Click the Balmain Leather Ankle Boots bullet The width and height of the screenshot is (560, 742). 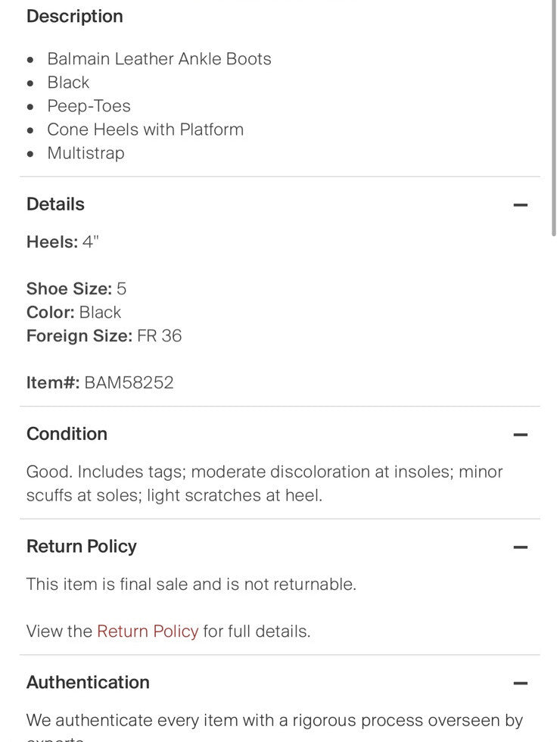pyautogui.click(x=159, y=59)
